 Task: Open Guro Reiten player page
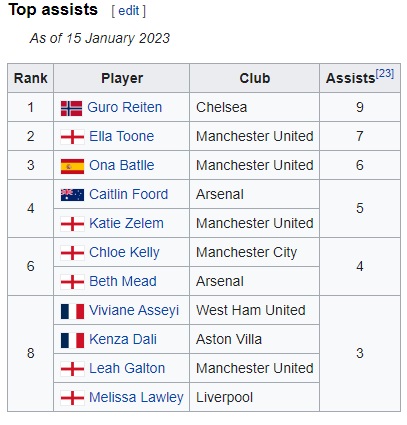[125, 107]
